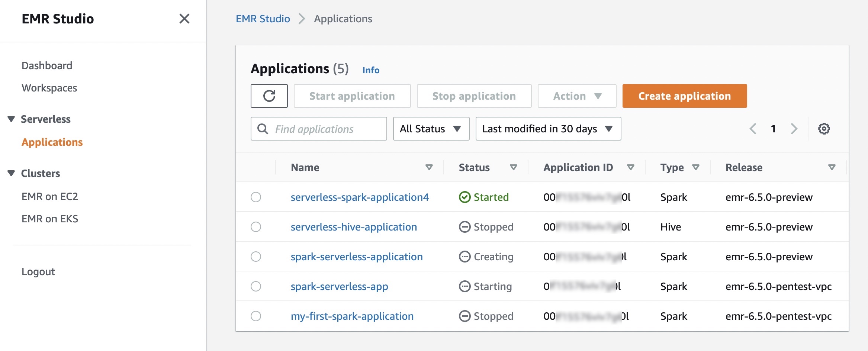Click Applications breadcrumb text
The image size is (868, 351).
coord(343,19)
